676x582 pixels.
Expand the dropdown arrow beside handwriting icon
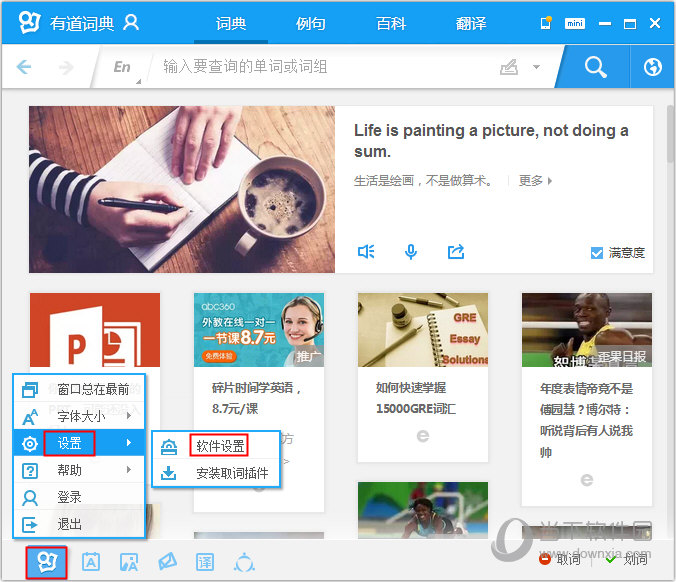click(536, 68)
